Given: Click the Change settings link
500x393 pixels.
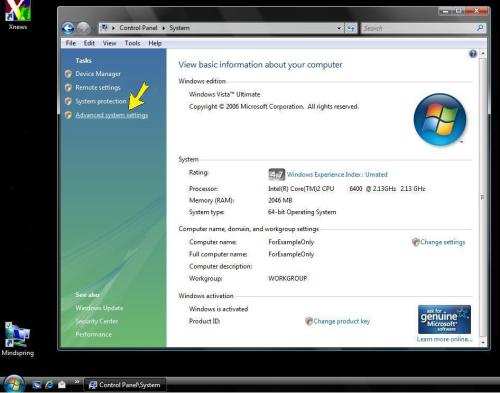Looking at the screenshot, I should pos(442,242).
